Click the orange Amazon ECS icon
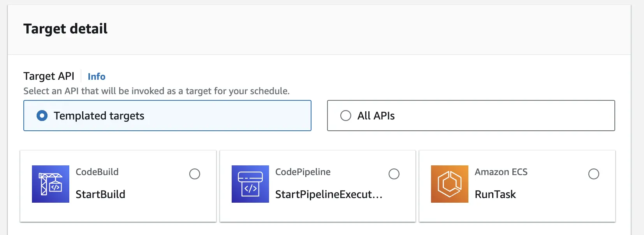Image resolution: width=644 pixels, height=235 pixels. (x=450, y=184)
